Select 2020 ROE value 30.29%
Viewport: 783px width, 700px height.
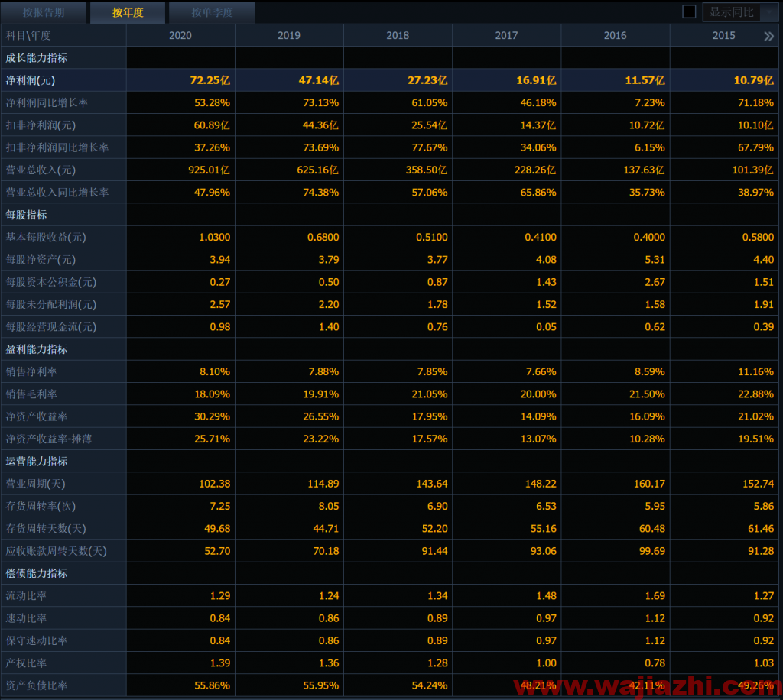coord(213,416)
